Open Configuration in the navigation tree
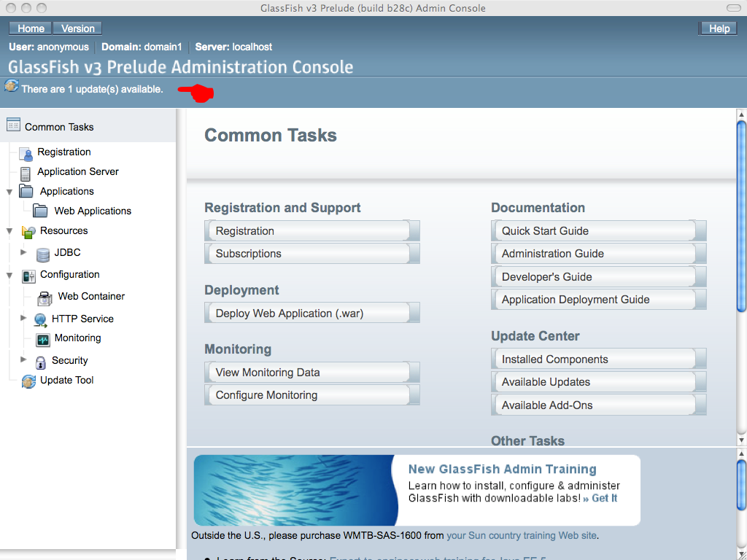The height and width of the screenshot is (560, 747). click(69, 274)
